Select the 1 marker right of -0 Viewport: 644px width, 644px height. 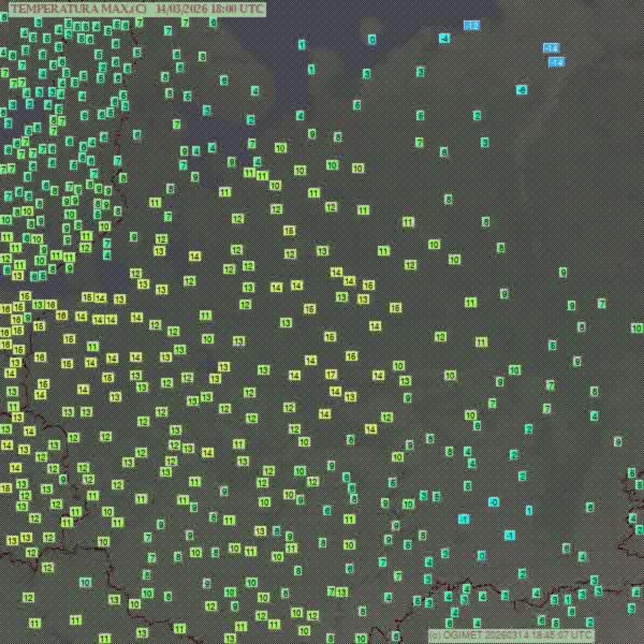pyautogui.click(x=529, y=510)
